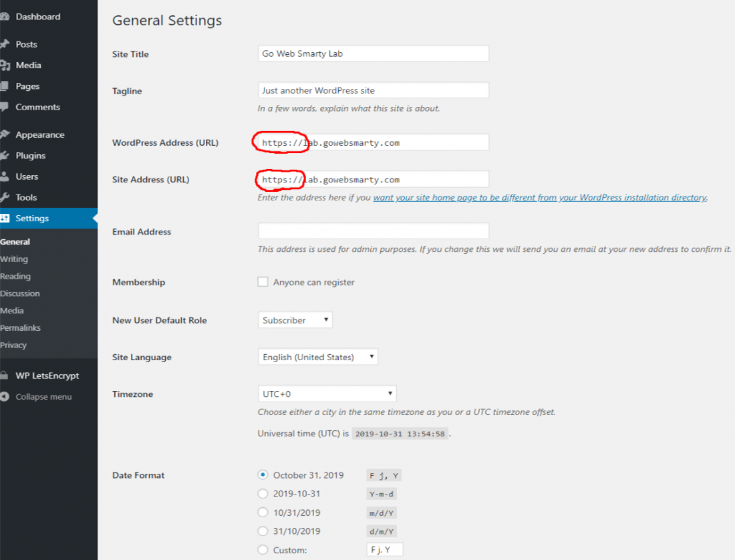The width and height of the screenshot is (735, 560).
Task: Open the Appearance menu
Action: [40, 135]
